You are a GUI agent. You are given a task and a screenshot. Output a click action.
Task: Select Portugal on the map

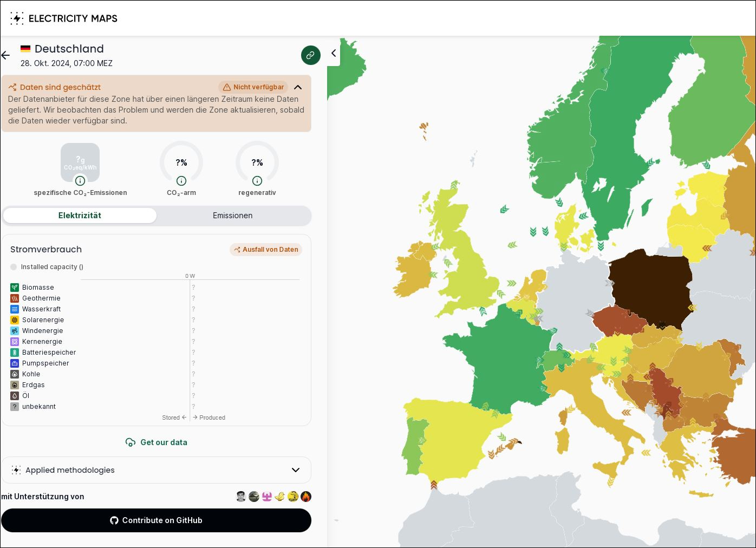414,447
